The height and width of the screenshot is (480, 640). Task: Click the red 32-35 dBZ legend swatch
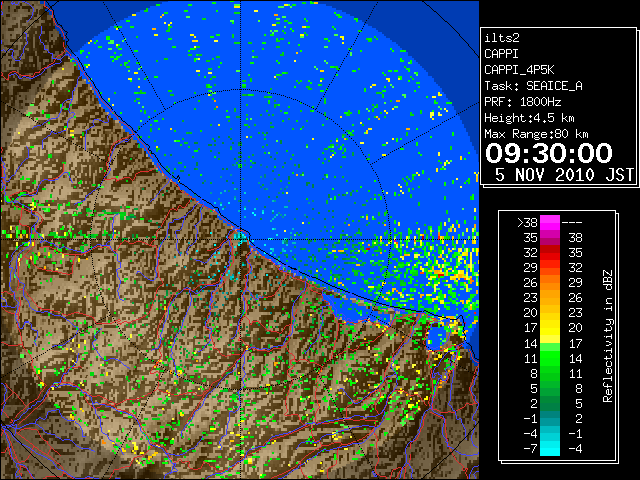point(550,253)
